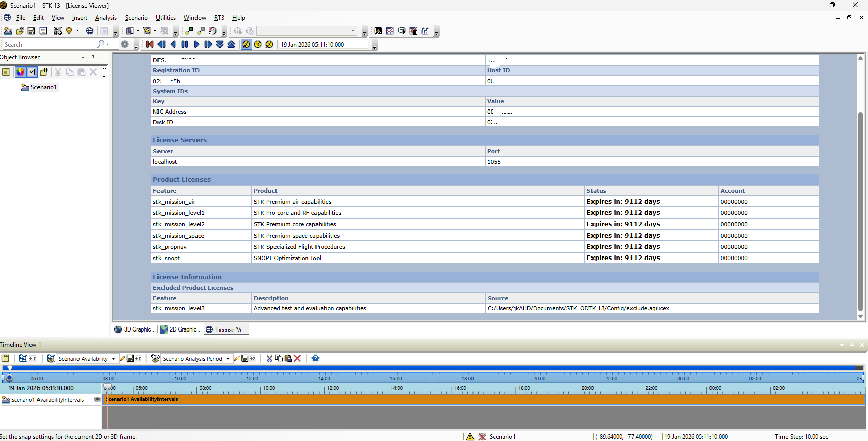Screen dimensions: 868x441
Task: Open the Insert menu
Action: (x=80, y=18)
